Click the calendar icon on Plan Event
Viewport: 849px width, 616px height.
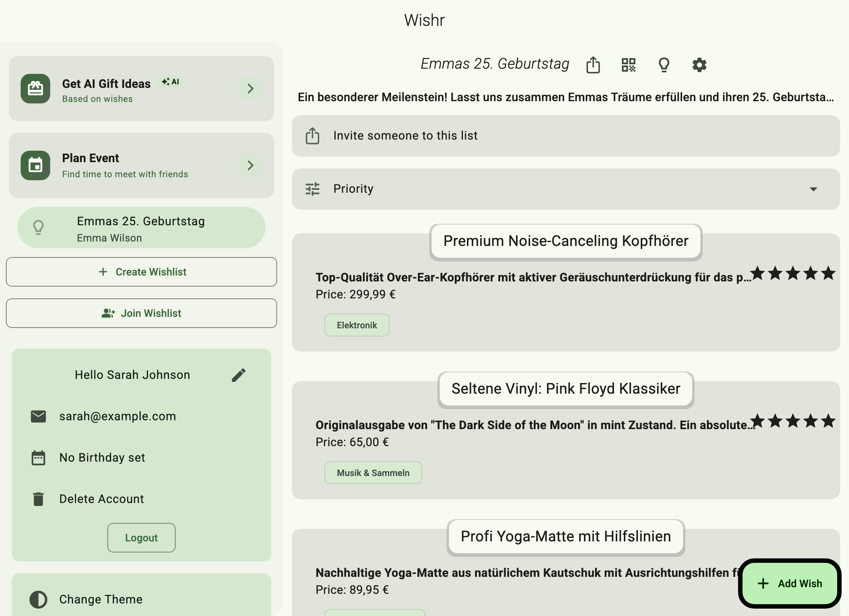[x=35, y=165]
